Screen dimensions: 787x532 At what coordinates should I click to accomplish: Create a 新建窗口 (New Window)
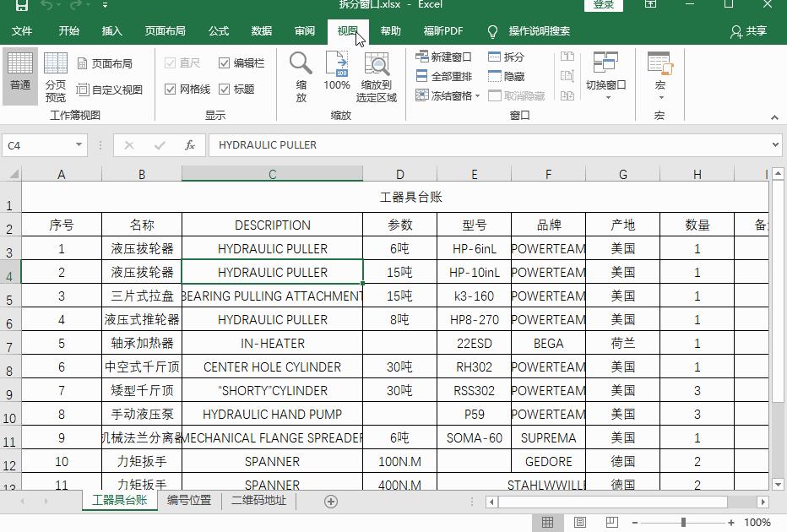pos(437,57)
